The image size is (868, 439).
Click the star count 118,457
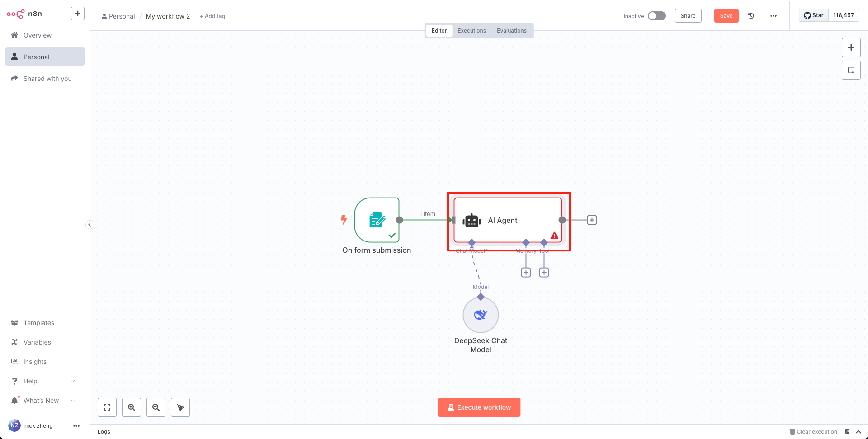pyautogui.click(x=844, y=15)
